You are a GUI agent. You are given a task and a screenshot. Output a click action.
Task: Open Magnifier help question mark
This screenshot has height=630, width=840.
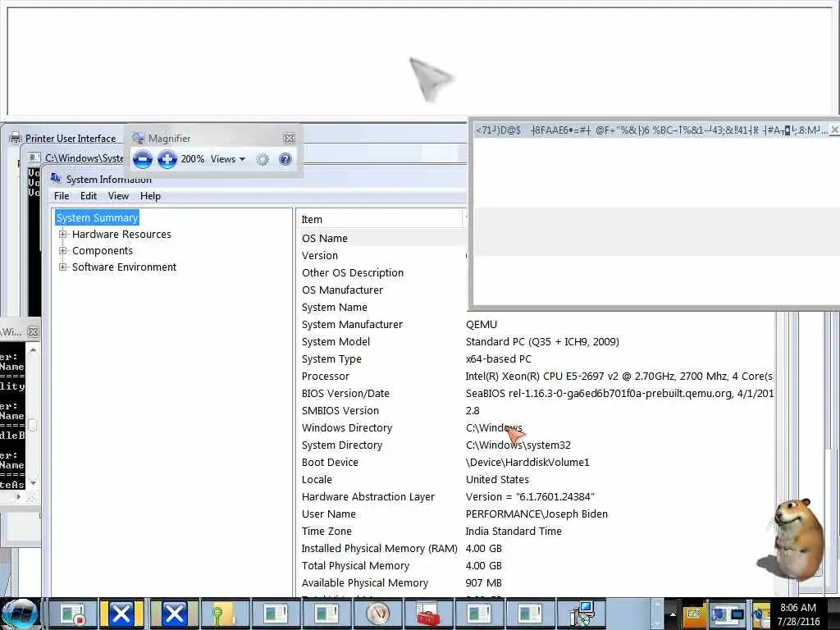click(x=285, y=159)
